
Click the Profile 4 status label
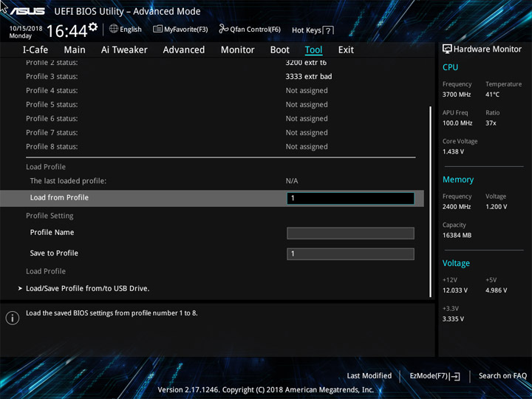click(x=52, y=91)
